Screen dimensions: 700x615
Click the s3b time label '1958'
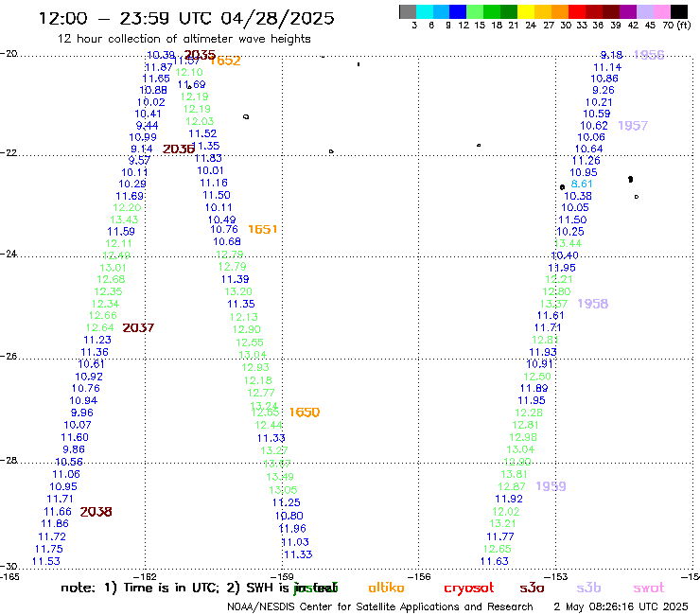coord(592,304)
